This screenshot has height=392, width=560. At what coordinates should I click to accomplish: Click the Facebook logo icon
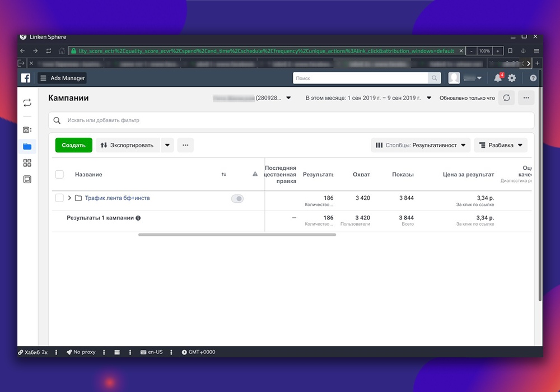[26, 78]
